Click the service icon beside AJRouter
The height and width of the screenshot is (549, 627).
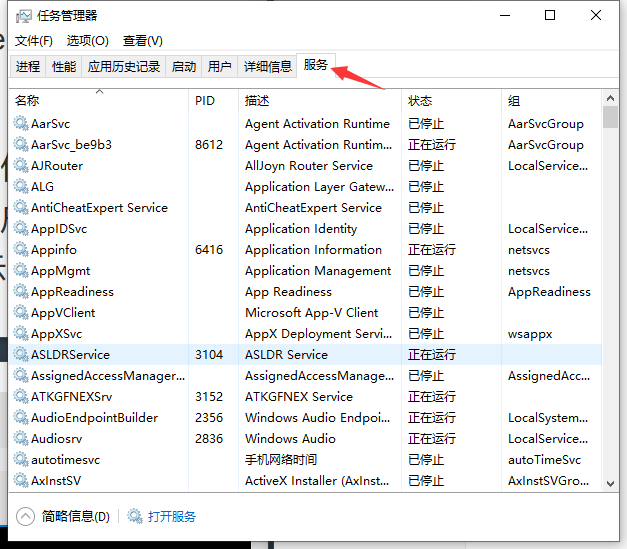[x=21, y=165]
